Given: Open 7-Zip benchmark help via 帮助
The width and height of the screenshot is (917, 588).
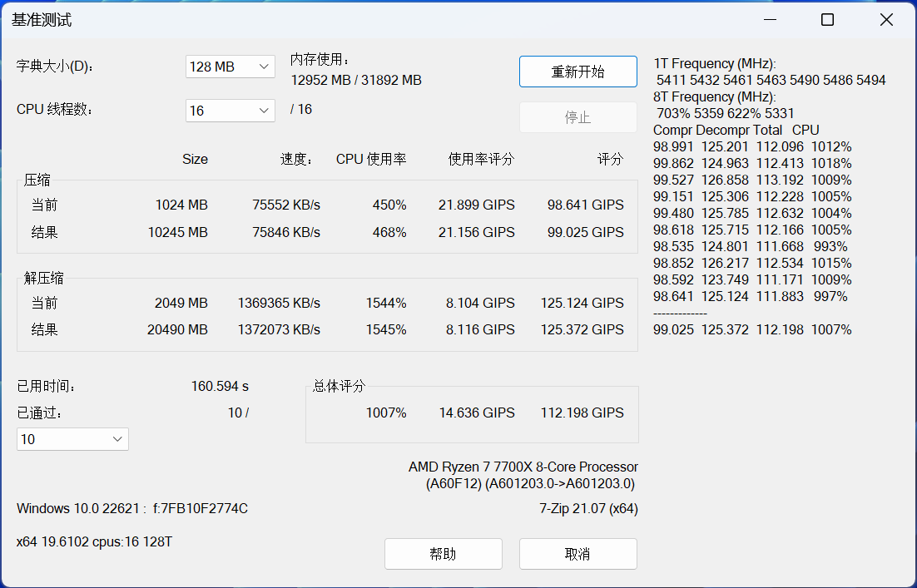Looking at the screenshot, I should click(x=443, y=553).
